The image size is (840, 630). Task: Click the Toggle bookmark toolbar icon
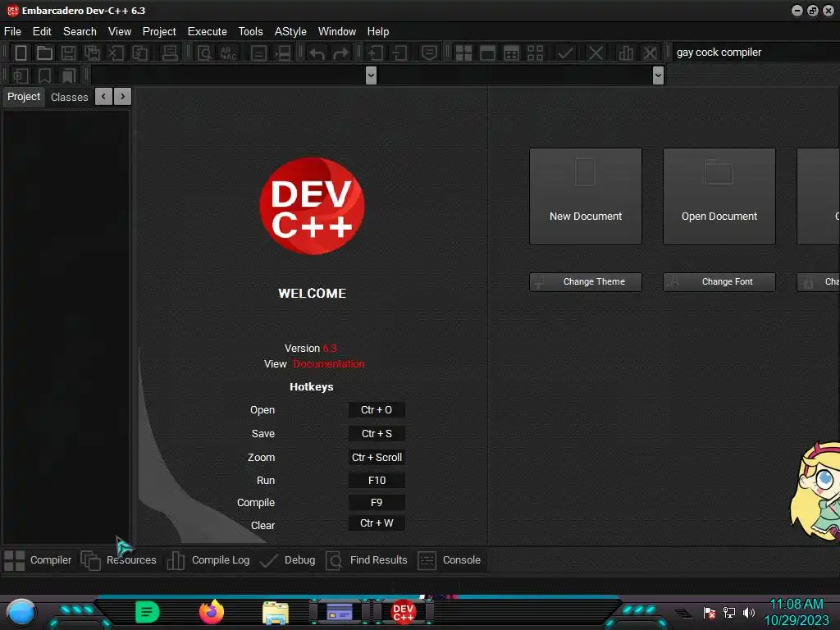pos(44,75)
